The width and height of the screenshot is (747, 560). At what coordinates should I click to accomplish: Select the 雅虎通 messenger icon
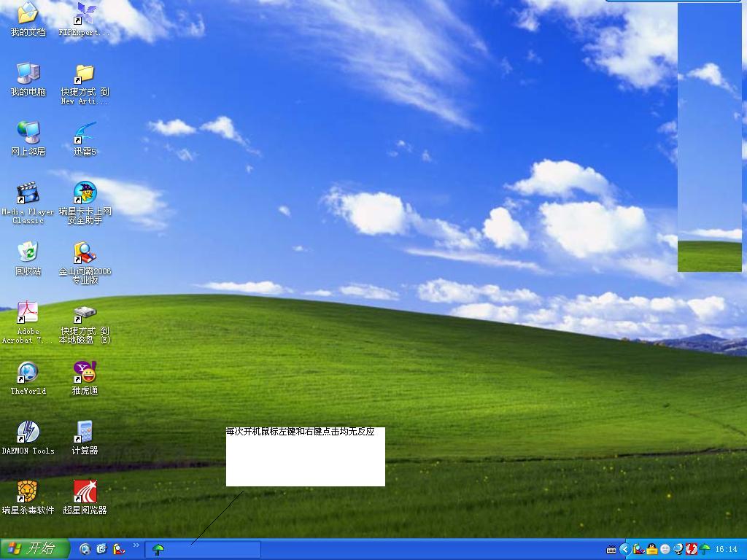[85, 373]
